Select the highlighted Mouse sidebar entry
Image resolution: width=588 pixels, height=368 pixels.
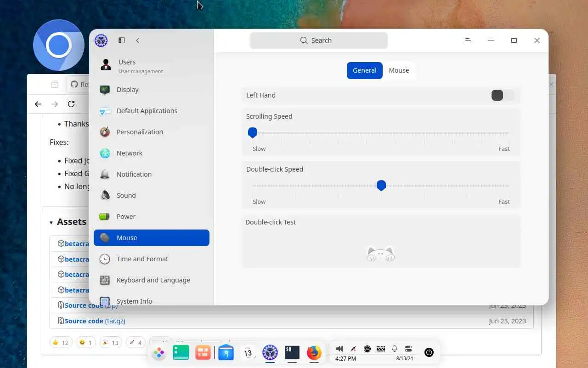(x=151, y=238)
